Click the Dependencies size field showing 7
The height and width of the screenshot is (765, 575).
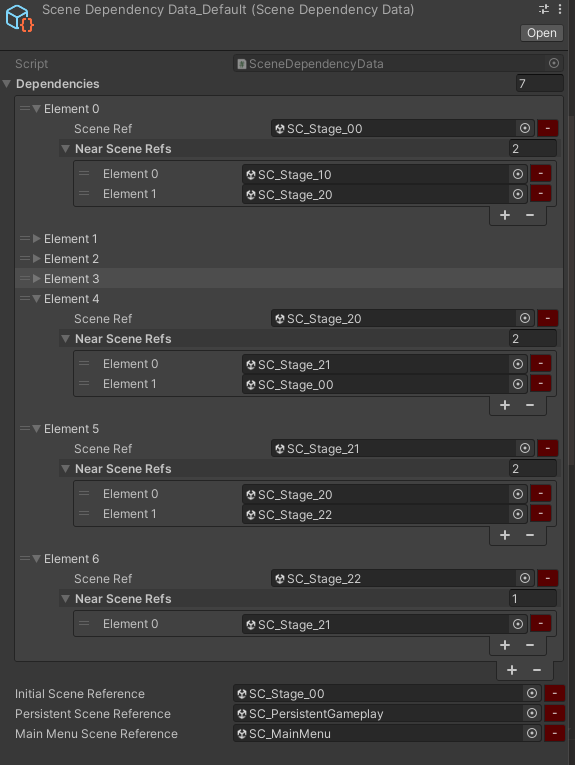point(539,83)
